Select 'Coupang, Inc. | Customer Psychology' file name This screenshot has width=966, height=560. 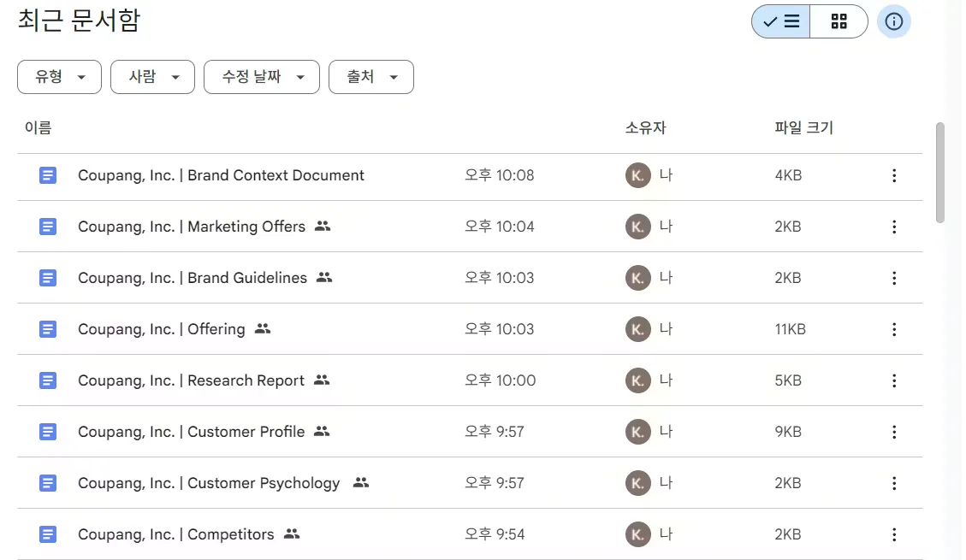209,483
